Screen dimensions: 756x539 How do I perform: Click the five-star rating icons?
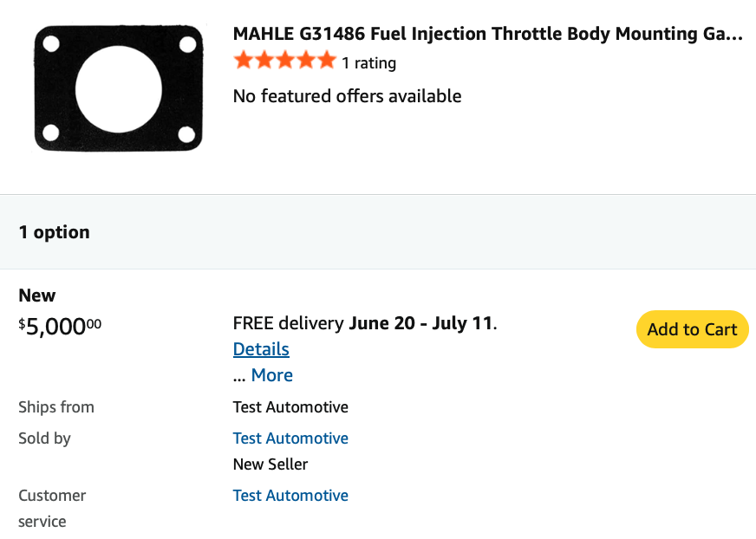[284, 61]
